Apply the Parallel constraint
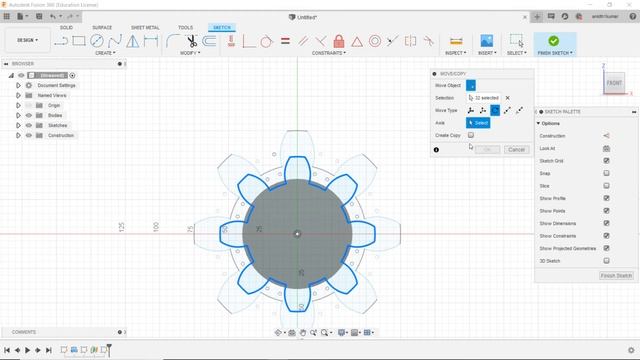This screenshot has width=640, height=360. (x=303, y=41)
